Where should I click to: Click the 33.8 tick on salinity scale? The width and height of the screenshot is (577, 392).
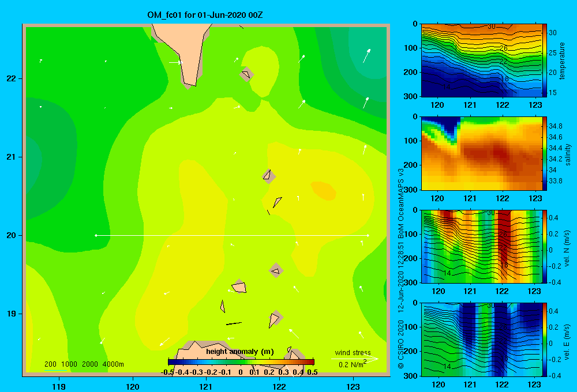(x=555, y=181)
